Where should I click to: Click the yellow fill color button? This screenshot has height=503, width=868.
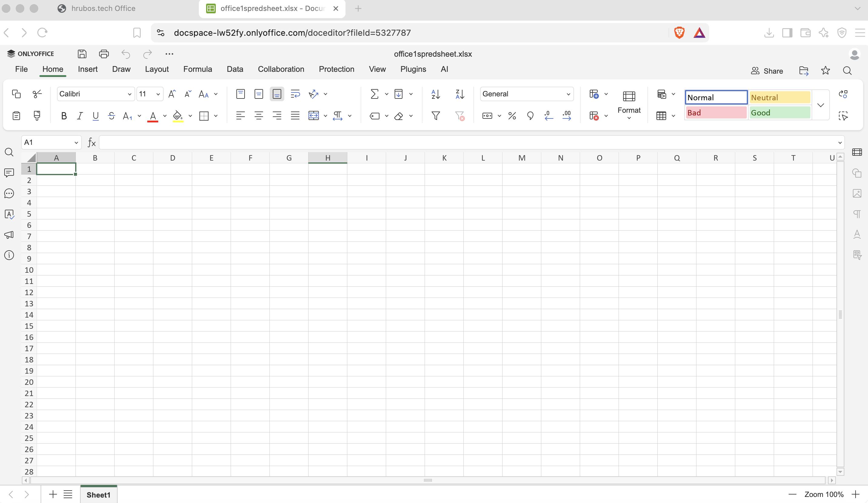point(178,116)
